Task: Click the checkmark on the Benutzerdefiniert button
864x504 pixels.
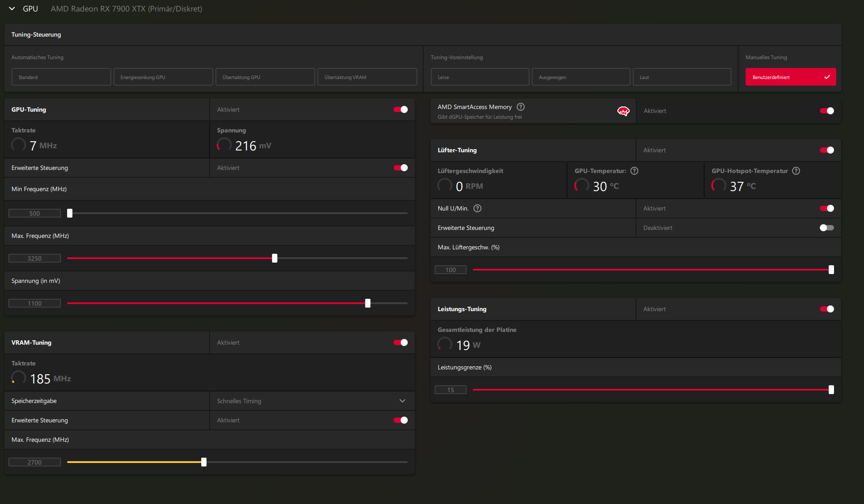Action: tap(827, 77)
